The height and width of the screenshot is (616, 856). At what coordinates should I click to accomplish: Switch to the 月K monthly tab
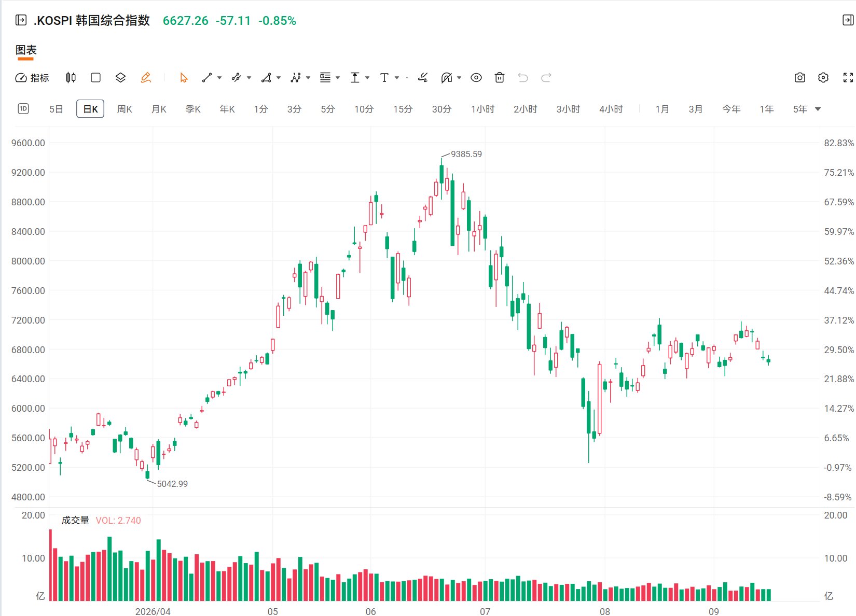(159, 109)
